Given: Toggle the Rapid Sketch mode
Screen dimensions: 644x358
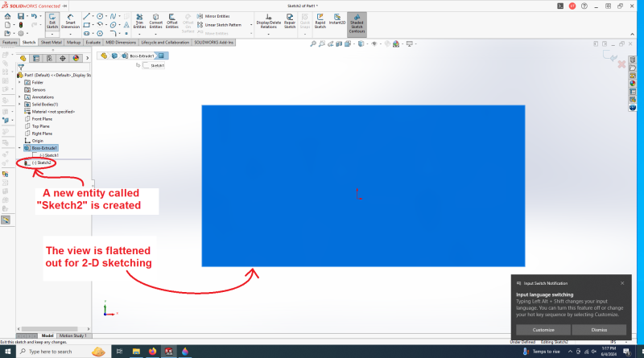Looking at the screenshot, I should 320,20.
